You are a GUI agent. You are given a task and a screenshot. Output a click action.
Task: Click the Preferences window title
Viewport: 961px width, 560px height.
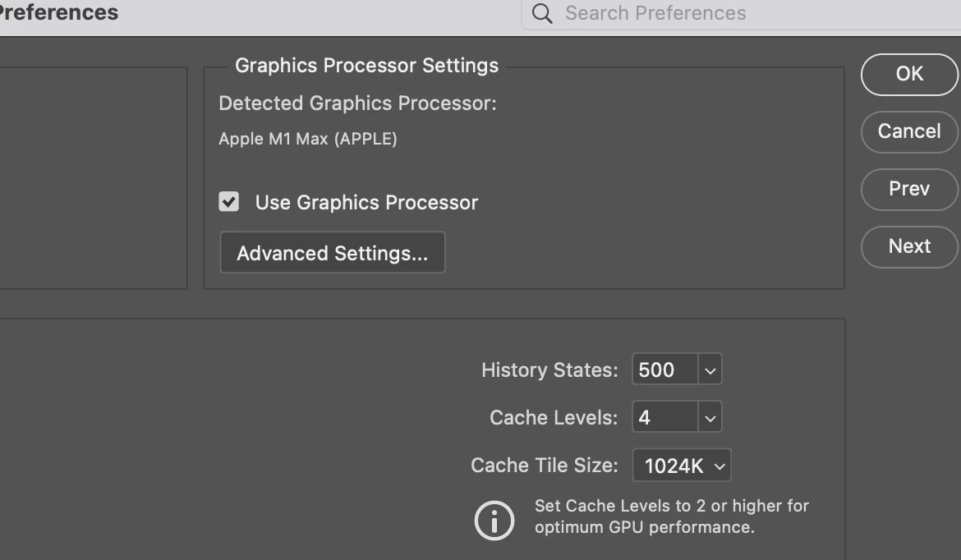pyautogui.click(x=58, y=12)
